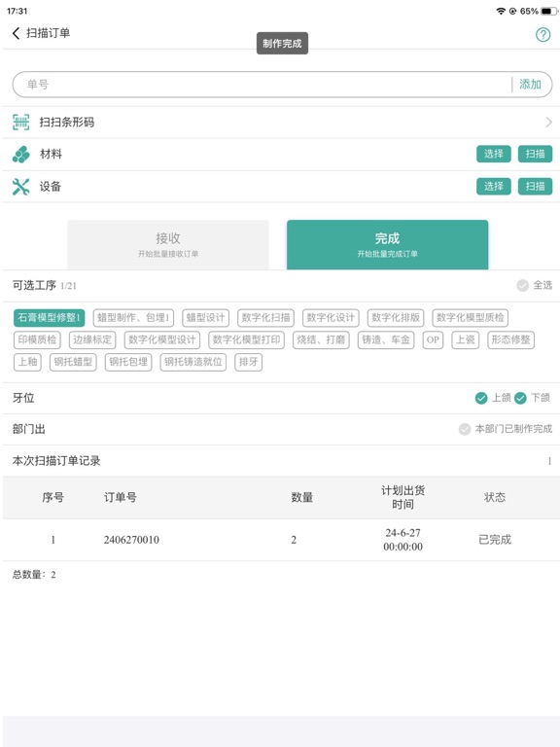The width and height of the screenshot is (560, 747).
Task: Tap the 材料 materials icon
Action: (21, 155)
